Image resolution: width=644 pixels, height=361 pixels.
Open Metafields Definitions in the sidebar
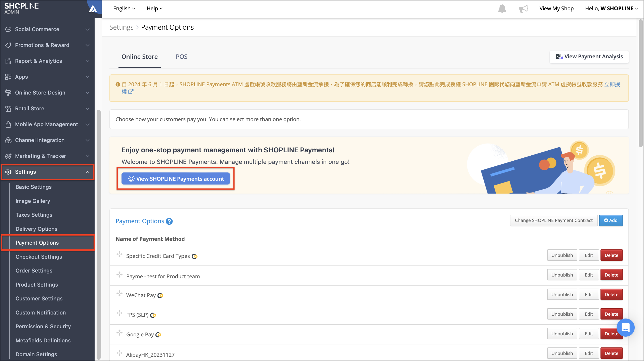[x=43, y=341]
